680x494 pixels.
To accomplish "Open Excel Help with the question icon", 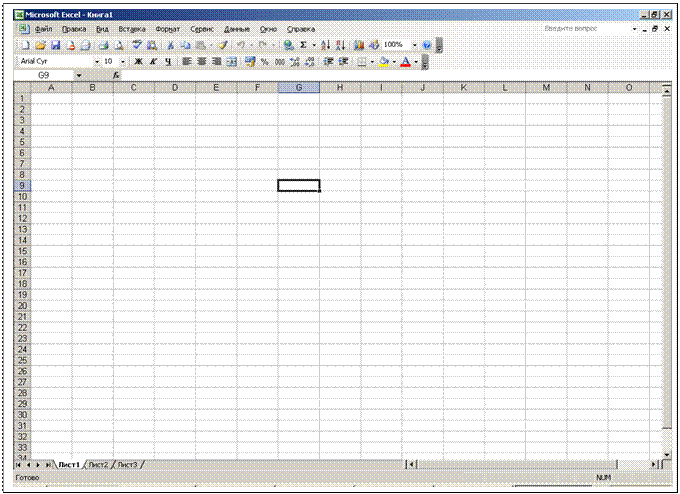I will point(427,45).
